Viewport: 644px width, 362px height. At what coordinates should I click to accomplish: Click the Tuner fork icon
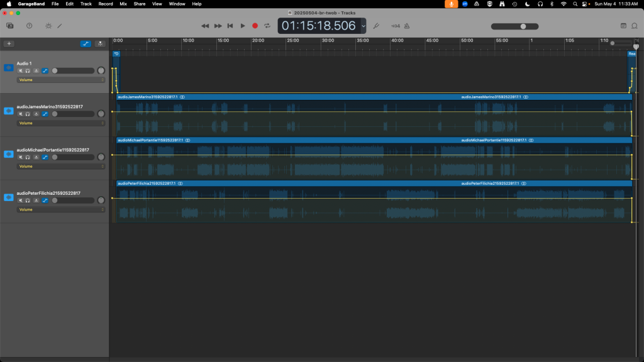pos(376,26)
